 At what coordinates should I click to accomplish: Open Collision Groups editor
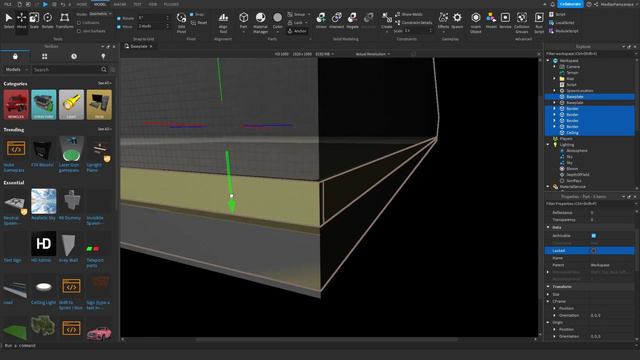[x=522, y=22]
